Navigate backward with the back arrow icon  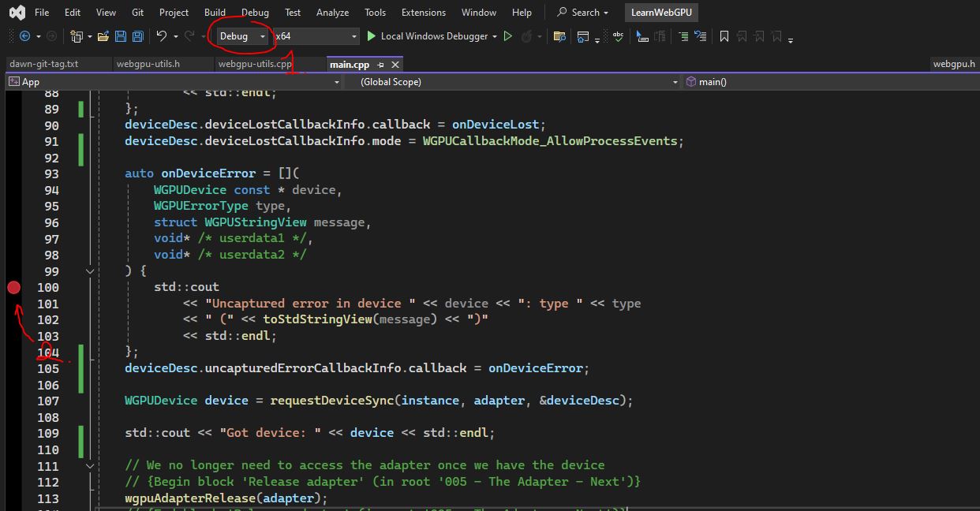24,36
